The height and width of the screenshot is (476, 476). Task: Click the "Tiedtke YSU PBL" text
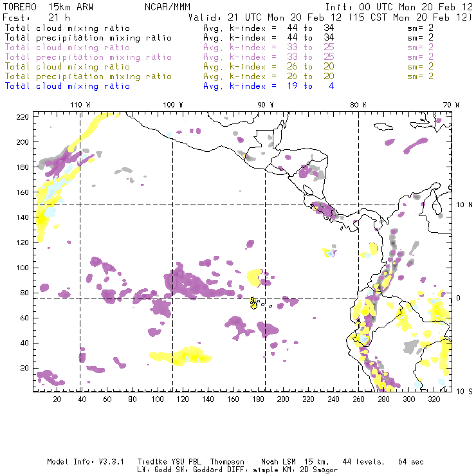point(169,462)
